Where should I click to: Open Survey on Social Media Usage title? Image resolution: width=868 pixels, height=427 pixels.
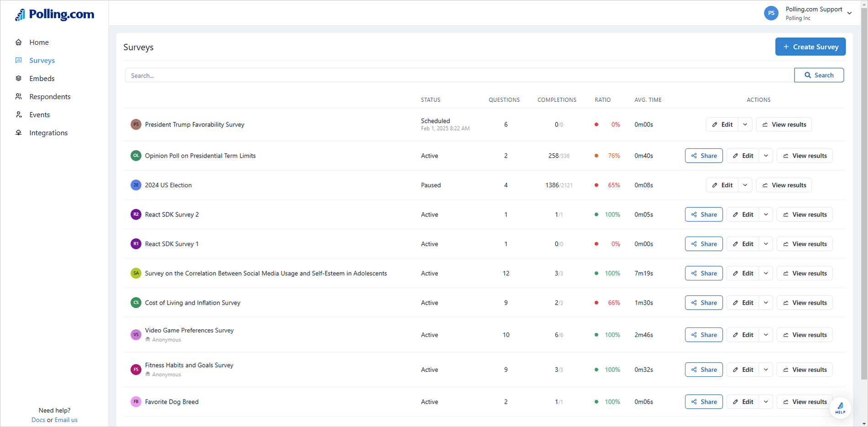click(x=266, y=273)
